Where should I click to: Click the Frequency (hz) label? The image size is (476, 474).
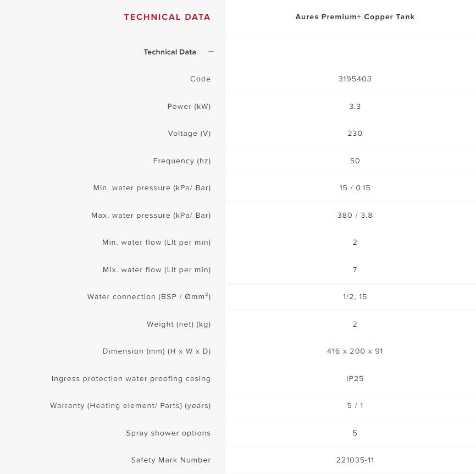click(x=182, y=161)
